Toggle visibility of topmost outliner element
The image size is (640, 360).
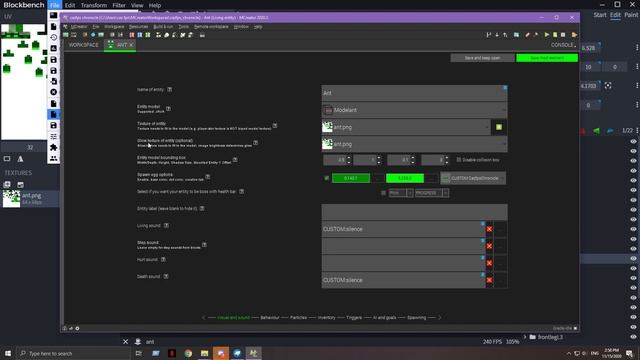click(633, 142)
